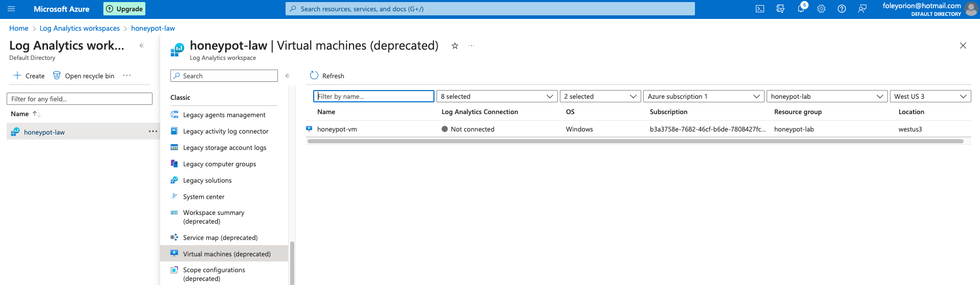This screenshot has width=980, height=285.
Task: Open the notifications bell
Action: click(x=801, y=9)
